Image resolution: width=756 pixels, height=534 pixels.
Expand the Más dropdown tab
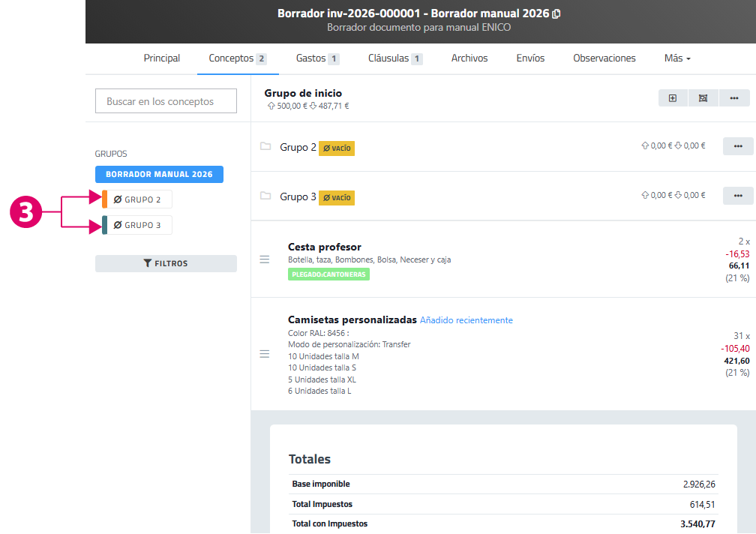pos(677,58)
